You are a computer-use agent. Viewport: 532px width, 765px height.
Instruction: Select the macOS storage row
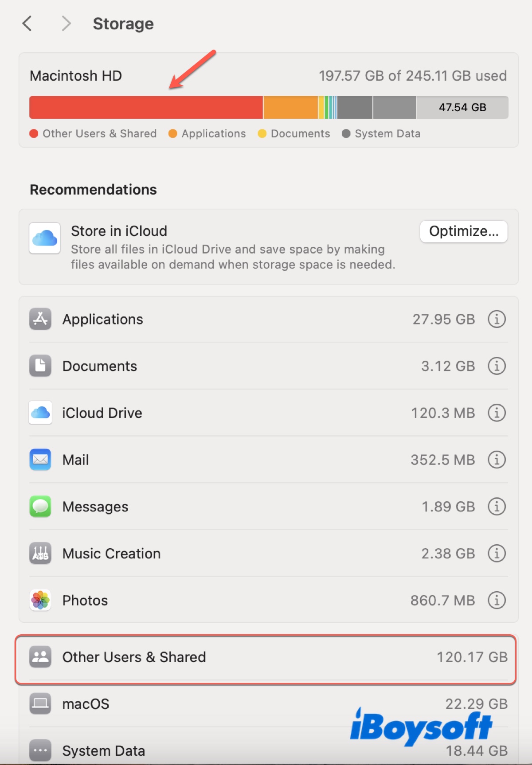266,704
